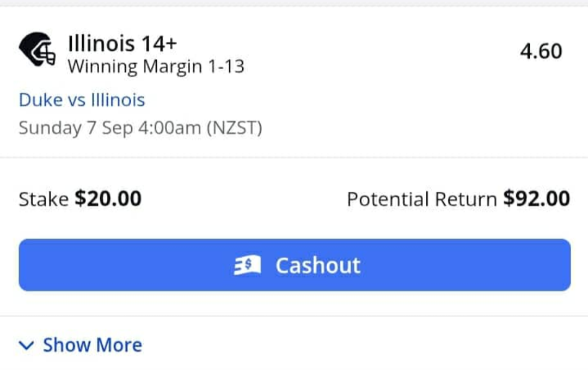The width and height of the screenshot is (588, 370).
Task: Click the 4.60 odds value
Action: click(541, 51)
